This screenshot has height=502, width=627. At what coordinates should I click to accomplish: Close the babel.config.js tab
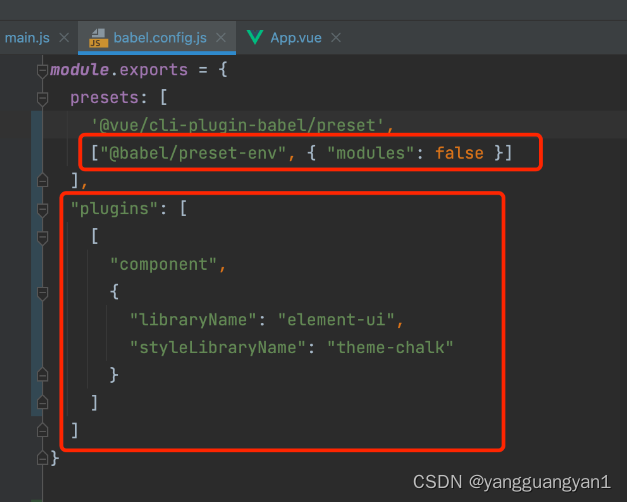coord(221,38)
